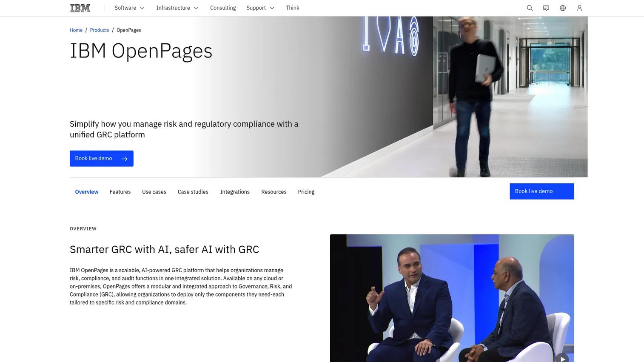
Task: Open the Consulting menu item
Action: click(223, 8)
